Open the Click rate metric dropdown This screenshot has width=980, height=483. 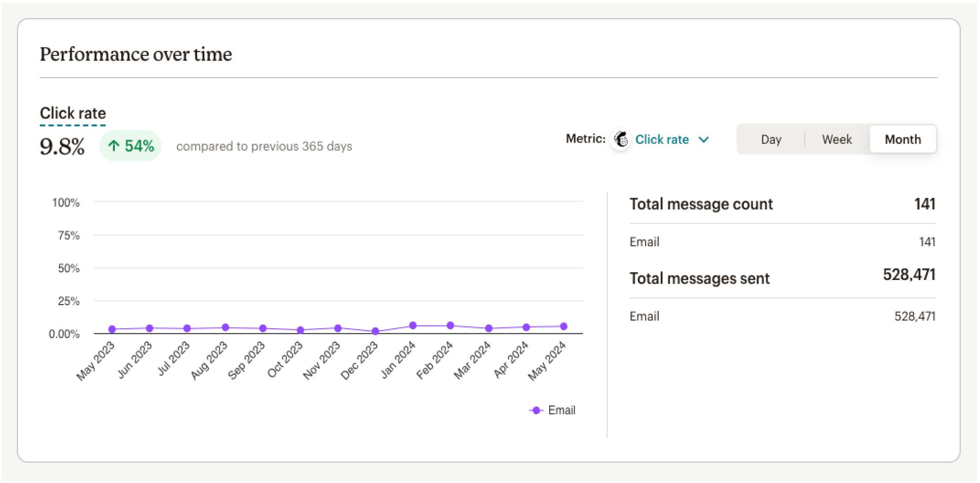(x=662, y=140)
